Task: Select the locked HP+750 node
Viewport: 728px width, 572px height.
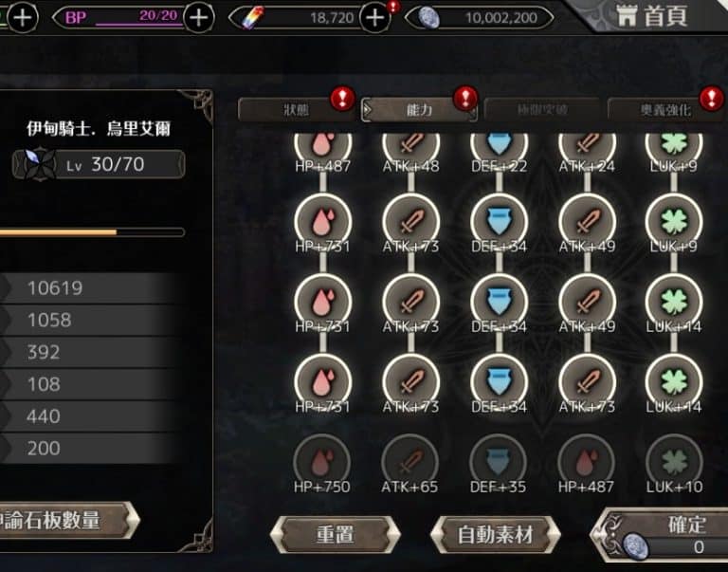Action: click(x=321, y=461)
